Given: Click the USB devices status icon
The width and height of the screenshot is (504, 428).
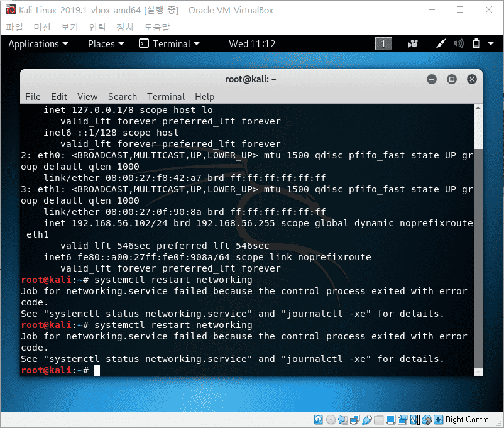Looking at the screenshot, I should (x=367, y=420).
